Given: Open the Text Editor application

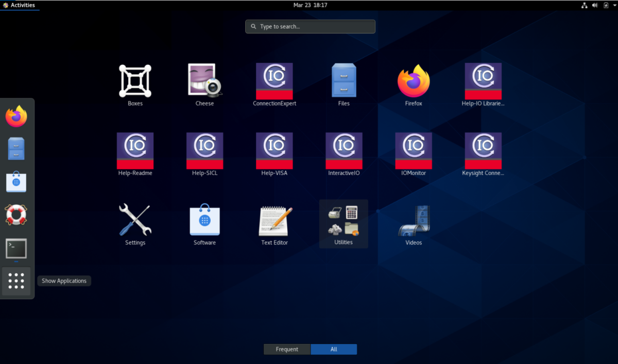Looking at the screenshot, I should pyautogui.click(x=274, y=221).
